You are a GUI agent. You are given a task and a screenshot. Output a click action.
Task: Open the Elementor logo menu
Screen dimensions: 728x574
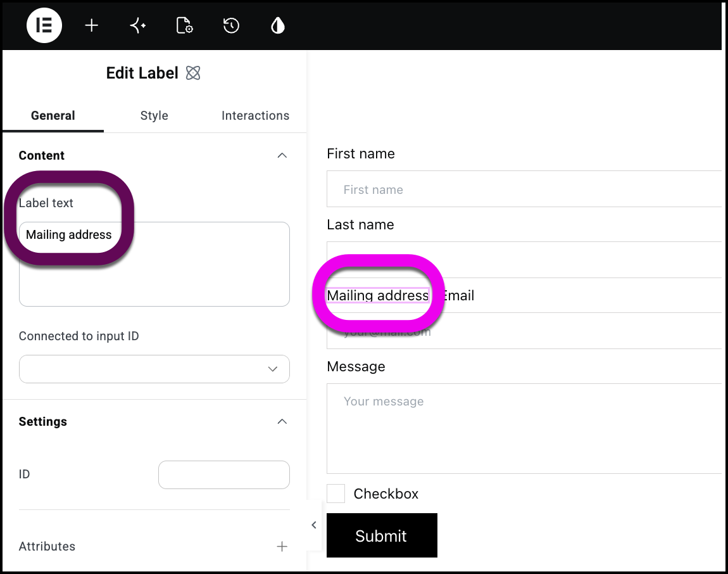(44, 25)
